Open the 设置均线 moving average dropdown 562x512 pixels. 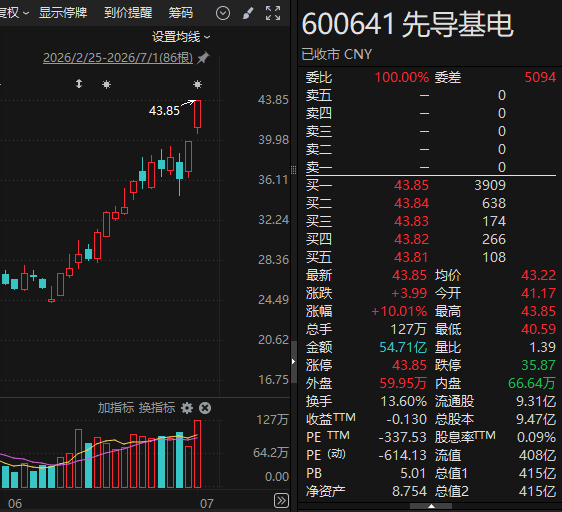pos(181,37)
